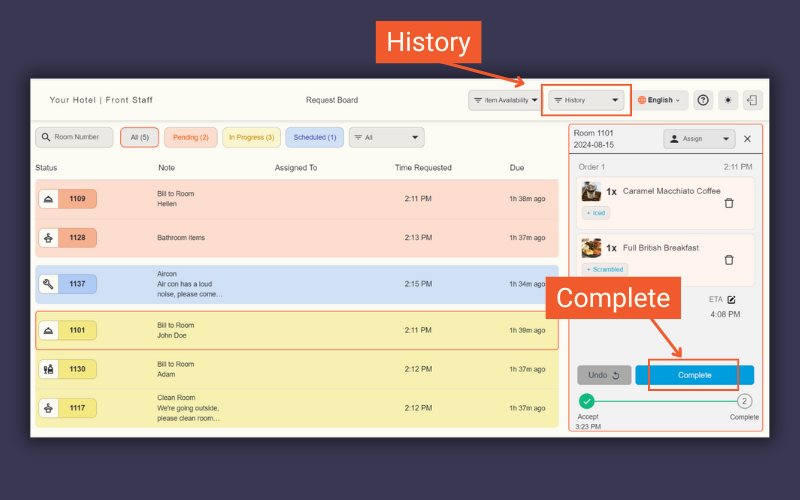
Task: Show In Progress (3) requests
Action: pos(251,137)
